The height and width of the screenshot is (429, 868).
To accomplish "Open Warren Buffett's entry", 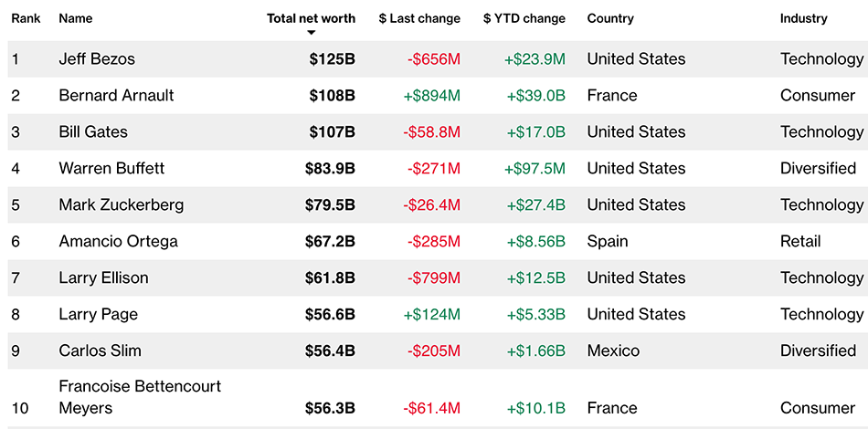I will 111,169.
